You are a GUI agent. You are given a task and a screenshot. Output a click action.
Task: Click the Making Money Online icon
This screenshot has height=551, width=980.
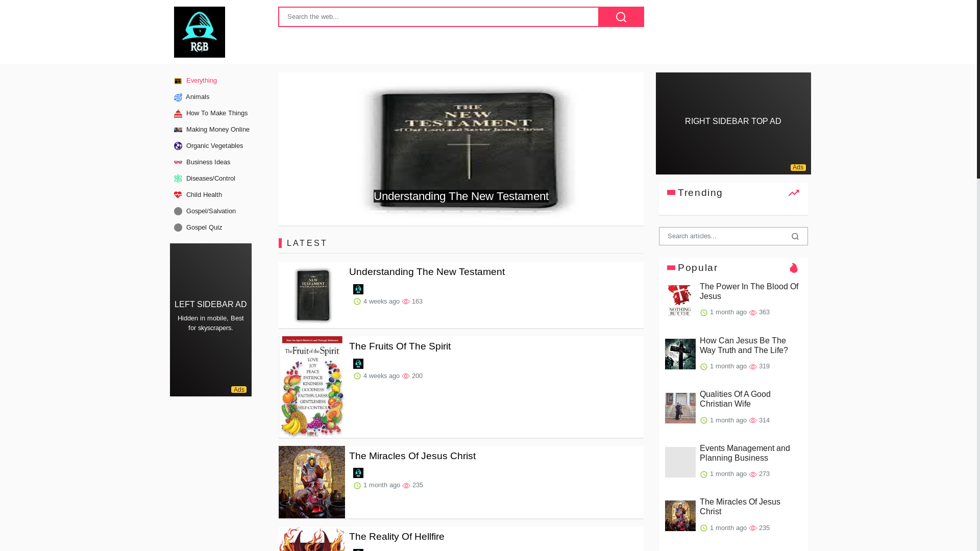pos(178,130)
